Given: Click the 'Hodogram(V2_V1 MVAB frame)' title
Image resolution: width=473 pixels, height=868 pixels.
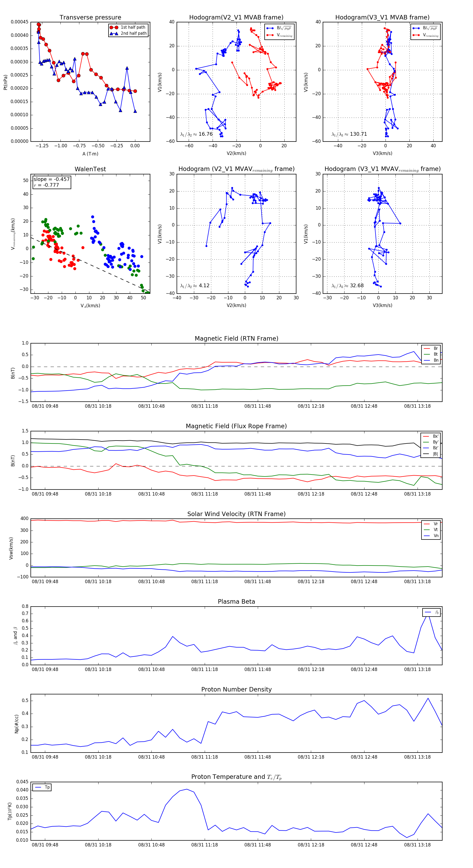Looking at the screenshot, I should point(236,18).
